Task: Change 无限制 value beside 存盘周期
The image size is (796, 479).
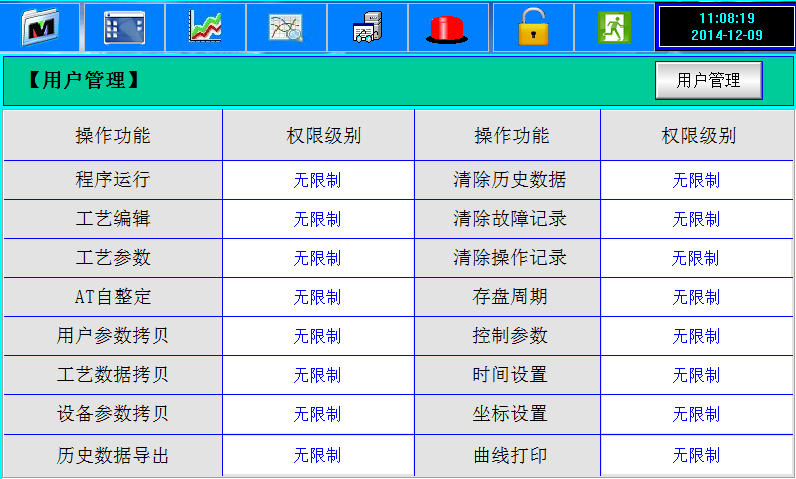Action: click(x=696, y=297)
